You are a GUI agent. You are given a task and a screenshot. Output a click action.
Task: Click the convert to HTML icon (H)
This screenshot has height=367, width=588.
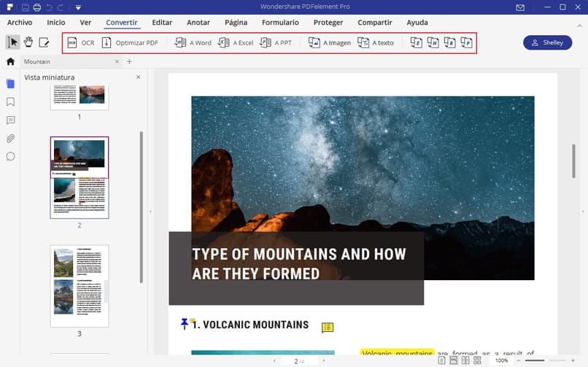(x=433, y=43)
